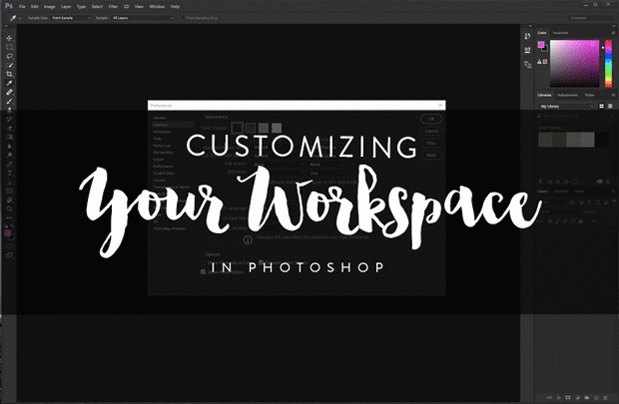Pick a color in the magenta color field
This screenshot has height=404, width=619.
pos(575,63)
